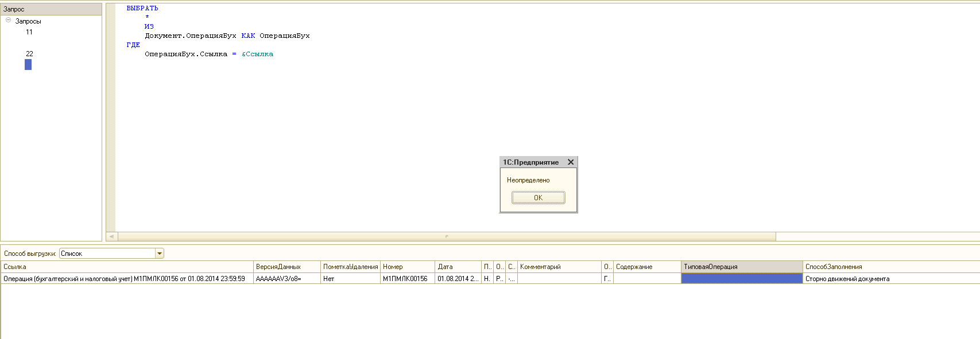This screenshot has width=980, height=339.
Task: Click the &Ссылка parameter in the query text
Action: (x=257, y=54)
